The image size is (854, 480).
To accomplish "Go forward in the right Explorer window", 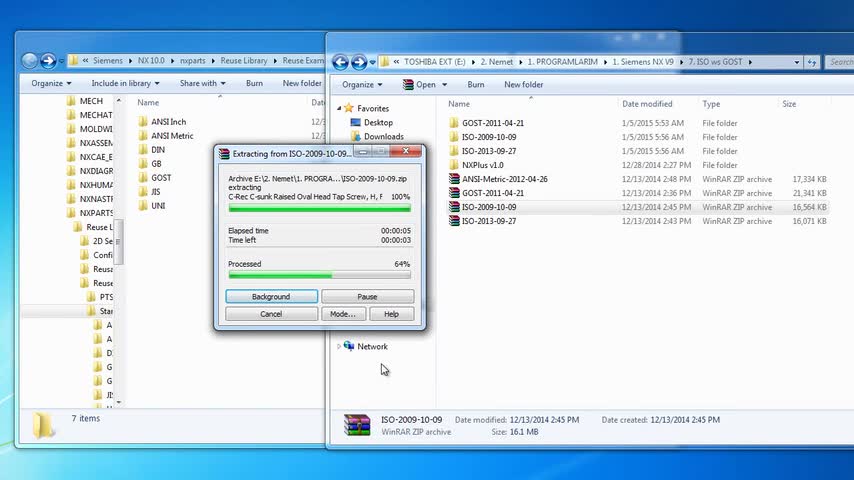I will (359, 62).
